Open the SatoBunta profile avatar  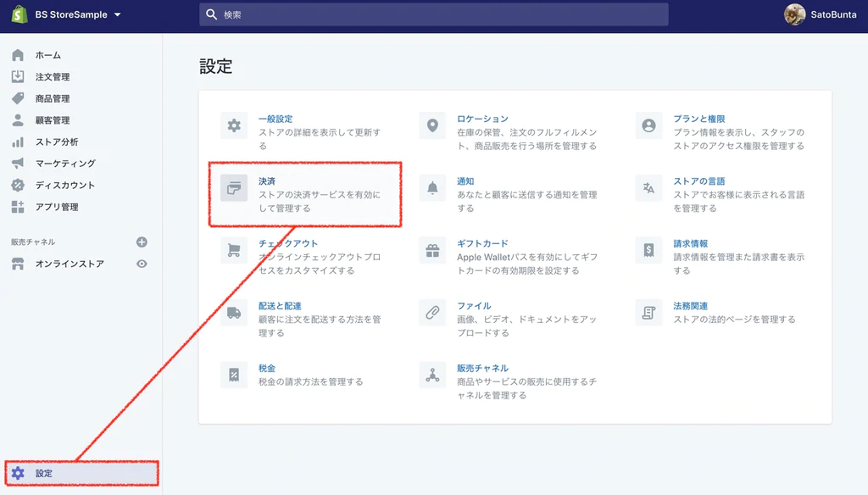(795, 14)
